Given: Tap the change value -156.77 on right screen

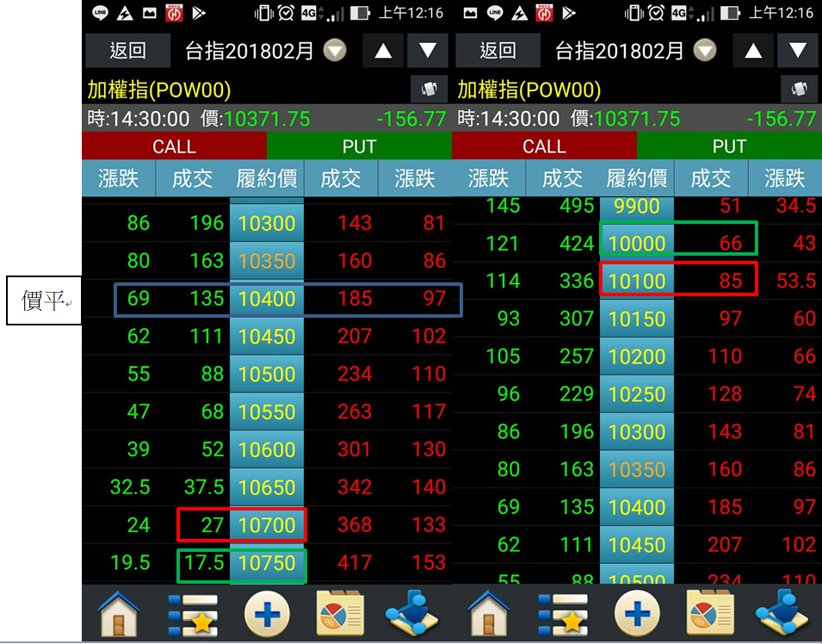Looking at the screenshot, I should pos(781,119).
